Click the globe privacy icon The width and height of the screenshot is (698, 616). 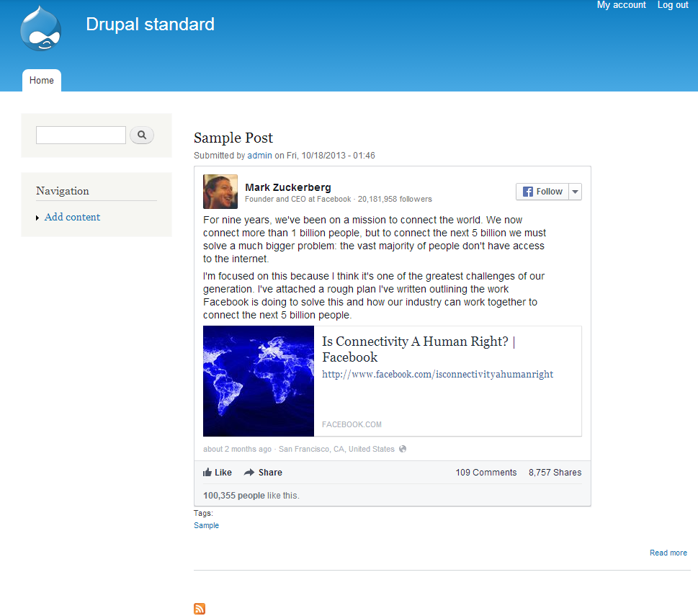403,449
